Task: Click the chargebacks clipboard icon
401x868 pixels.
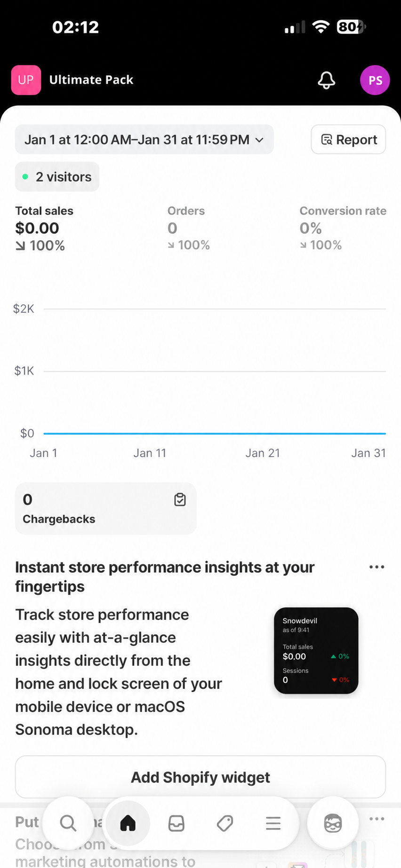Action: point(180,499)
